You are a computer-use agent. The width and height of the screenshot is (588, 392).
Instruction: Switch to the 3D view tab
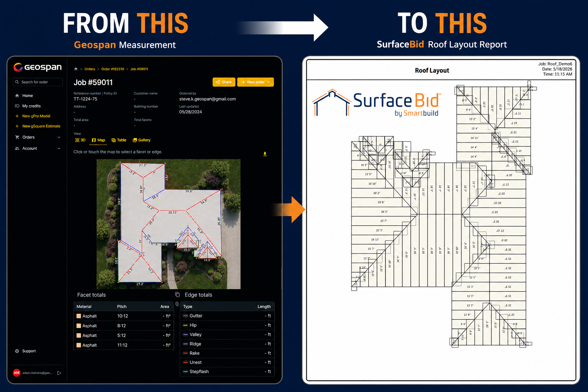[80, 140]
